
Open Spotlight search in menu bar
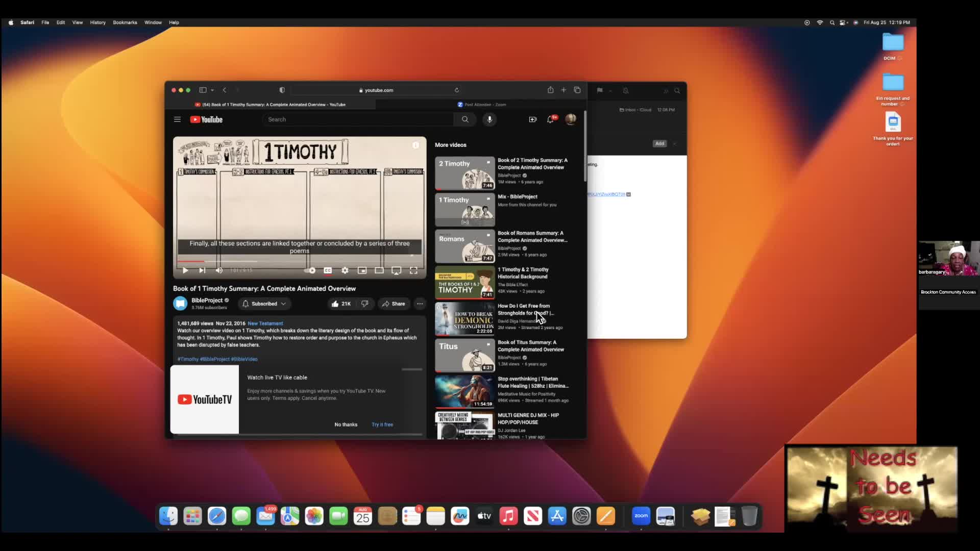click(832, 22)
